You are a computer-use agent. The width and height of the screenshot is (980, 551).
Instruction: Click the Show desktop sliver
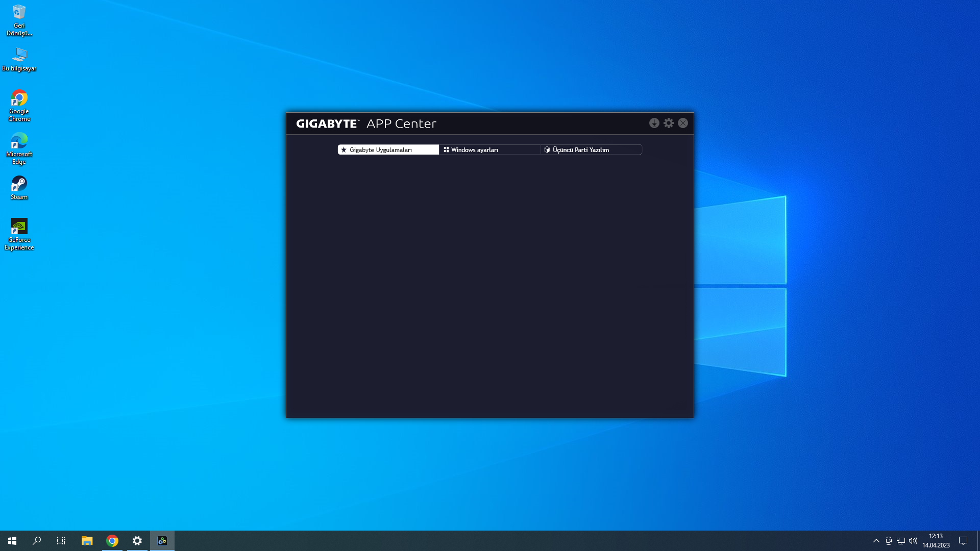pos(978,541)
